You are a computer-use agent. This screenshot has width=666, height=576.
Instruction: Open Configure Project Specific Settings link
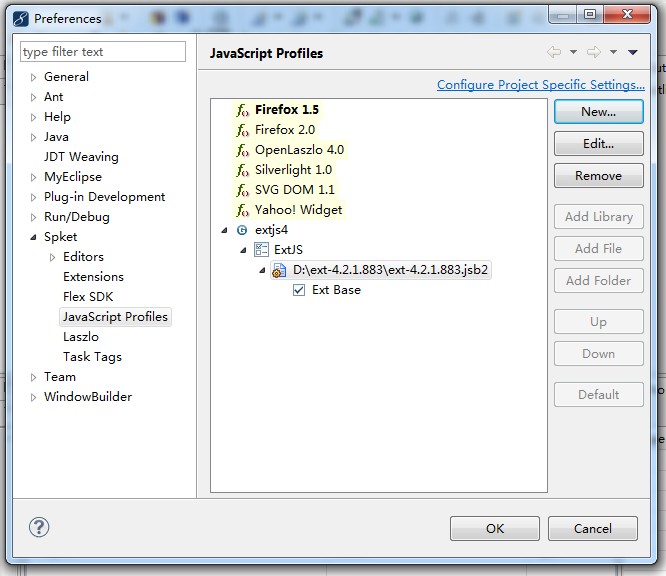[541, 85]
